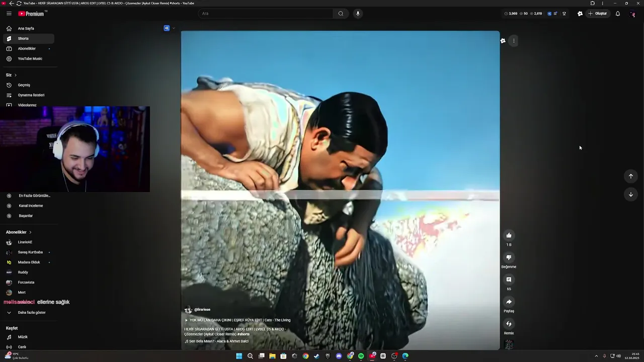Open YouTube Music
Image resolution: width=644 pixels, height=362 pixels.
pos(29,59)
